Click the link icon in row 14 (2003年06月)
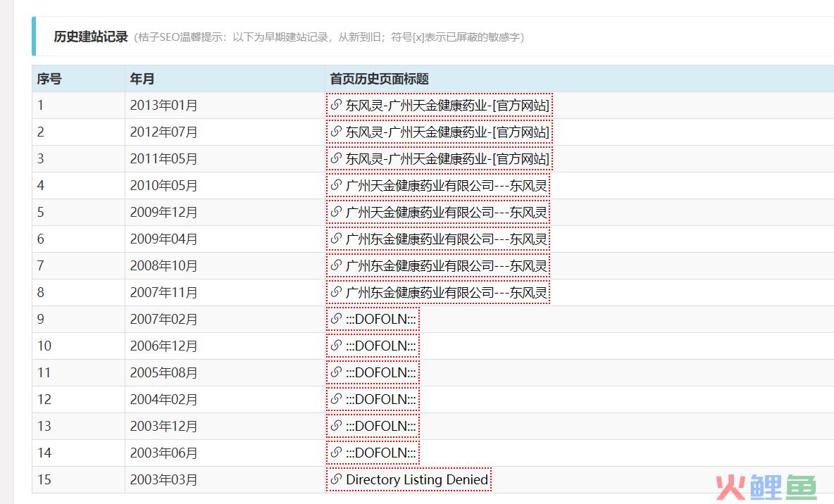This screenshot has height=504, width=834. pos(335,453)
